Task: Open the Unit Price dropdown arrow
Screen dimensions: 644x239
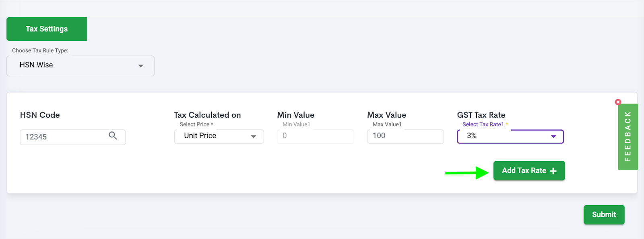Action: point(254,137)
